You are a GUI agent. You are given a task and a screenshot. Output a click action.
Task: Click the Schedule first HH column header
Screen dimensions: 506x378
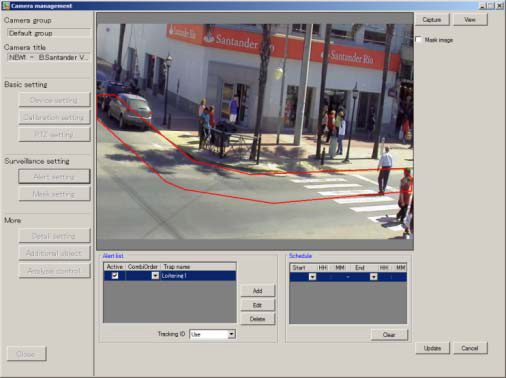click(322, 268)
